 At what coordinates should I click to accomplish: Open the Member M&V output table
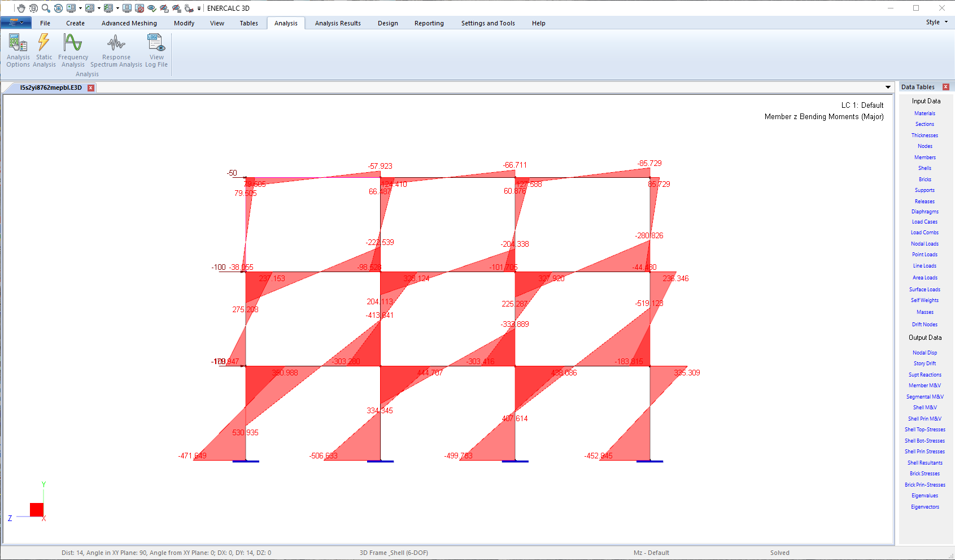tap(925, 386)
